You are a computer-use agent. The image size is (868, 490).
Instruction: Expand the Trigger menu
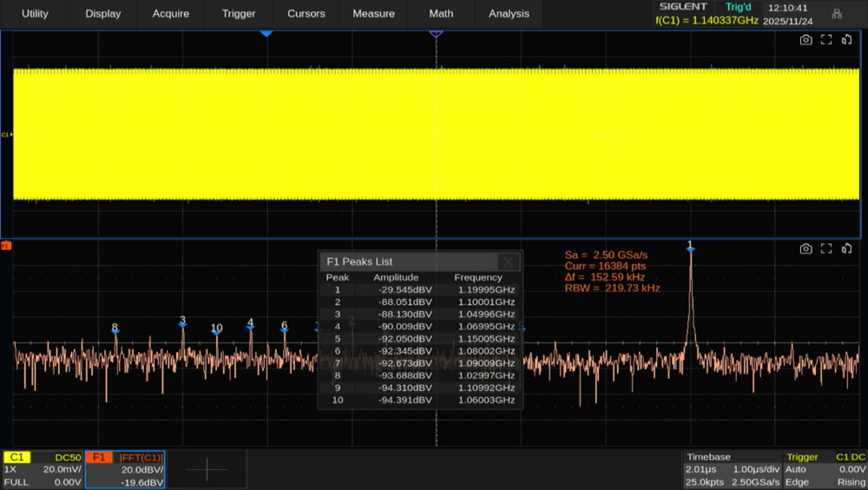[x=239, y=14]
